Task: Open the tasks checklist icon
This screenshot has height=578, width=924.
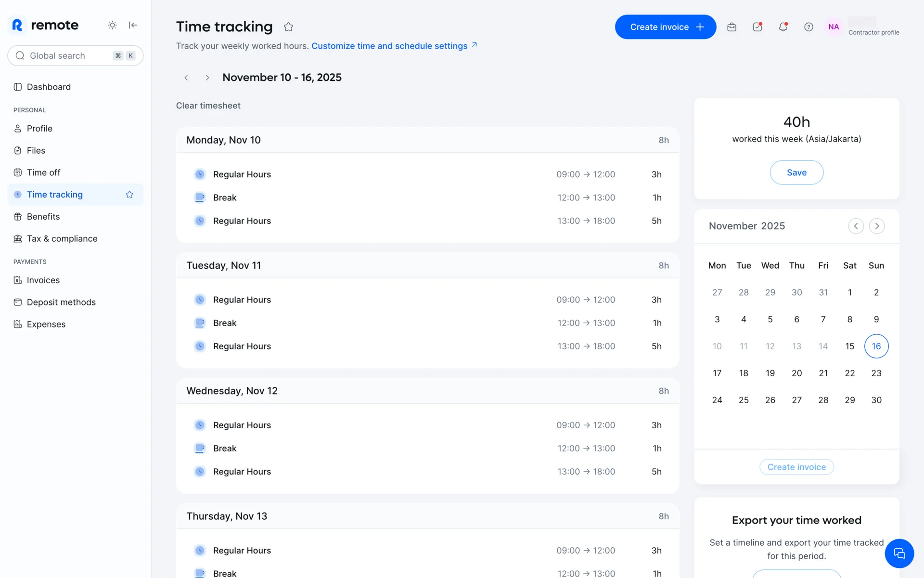Action: coord(757,27)
